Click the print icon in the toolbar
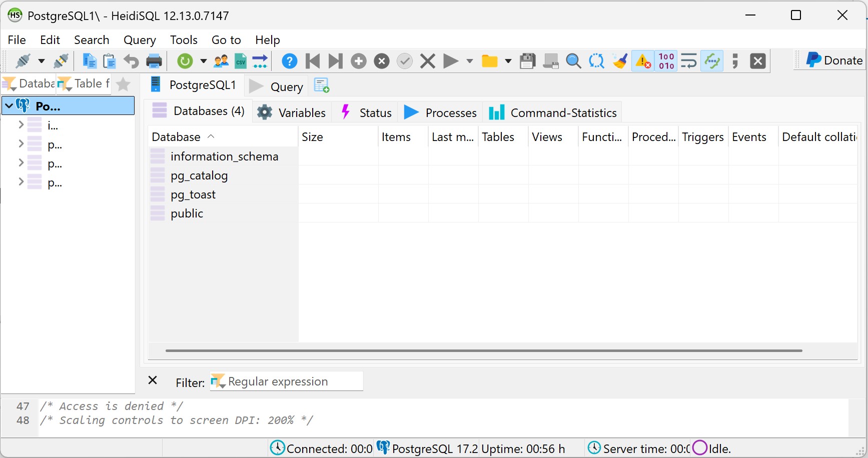This screenshot has height=458, width=868. (x=154, y=61)
